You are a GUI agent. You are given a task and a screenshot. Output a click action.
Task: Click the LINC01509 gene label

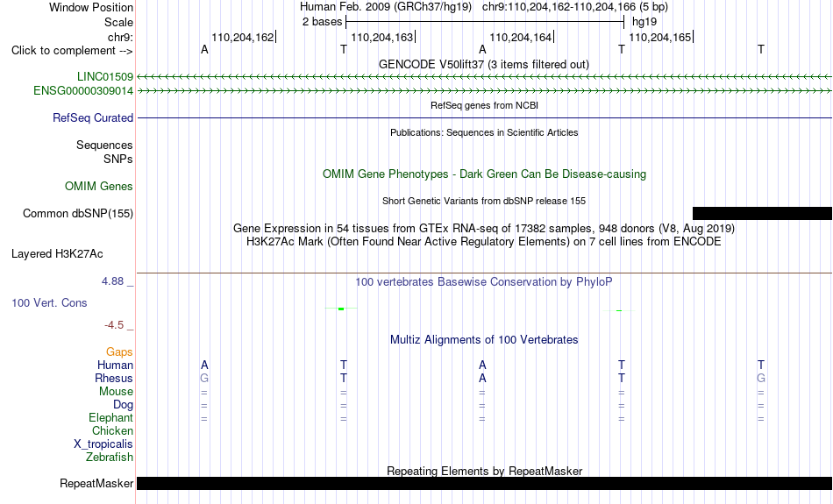click(104, 77)
